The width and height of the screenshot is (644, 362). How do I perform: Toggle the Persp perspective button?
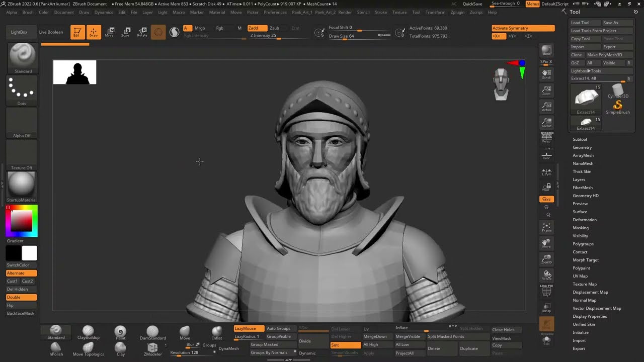(546, 138)
